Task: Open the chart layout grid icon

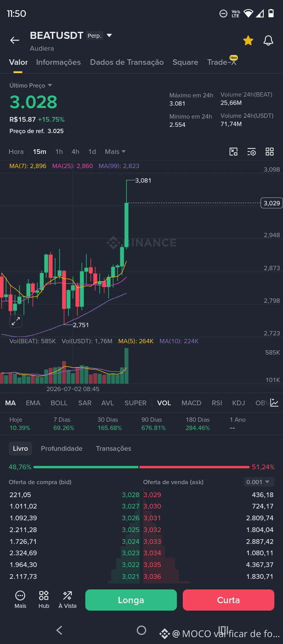Action: point(270,152)
